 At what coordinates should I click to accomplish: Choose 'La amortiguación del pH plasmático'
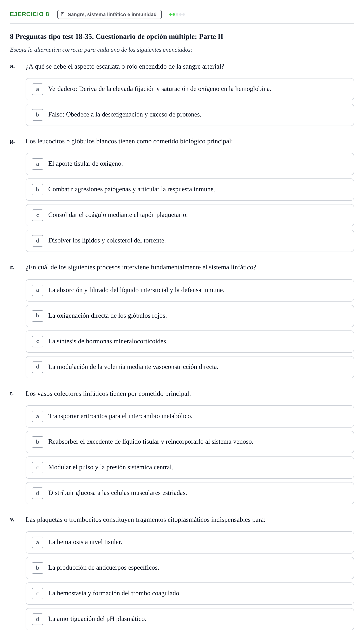(x=190, y=619)
